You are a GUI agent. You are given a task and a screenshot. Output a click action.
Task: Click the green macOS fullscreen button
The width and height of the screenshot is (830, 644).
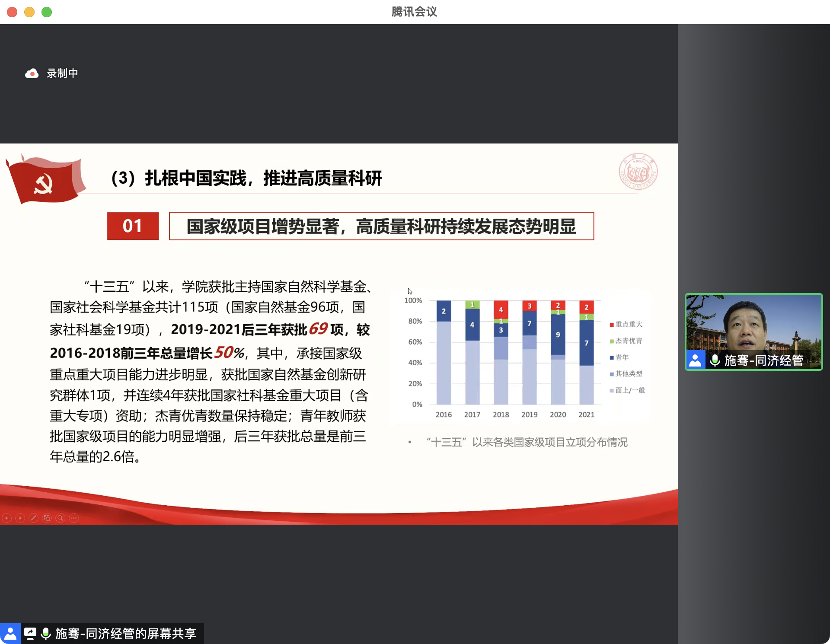[47, 12]
